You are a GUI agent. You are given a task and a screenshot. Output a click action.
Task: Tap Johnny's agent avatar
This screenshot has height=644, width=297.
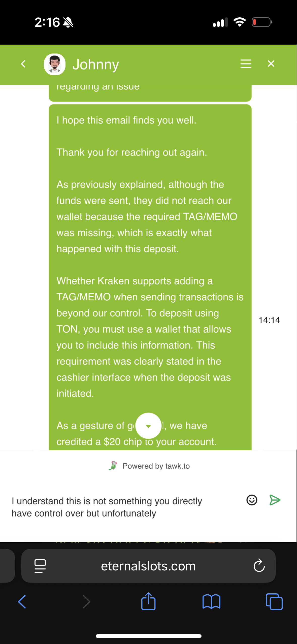[x=55, y=64]
